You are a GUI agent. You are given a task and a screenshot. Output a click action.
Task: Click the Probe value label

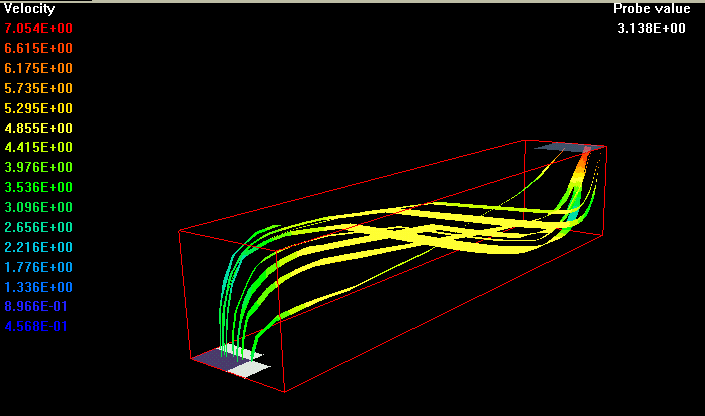651,9
